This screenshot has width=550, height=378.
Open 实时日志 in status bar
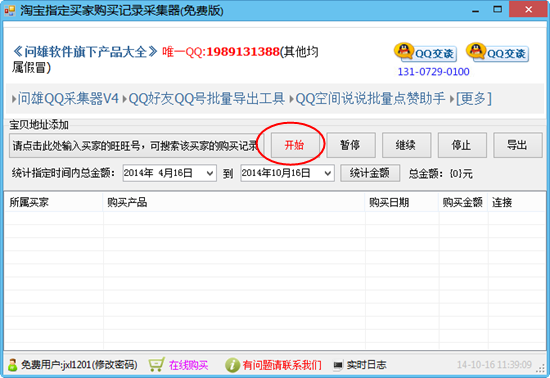click(x=366, y=365)
